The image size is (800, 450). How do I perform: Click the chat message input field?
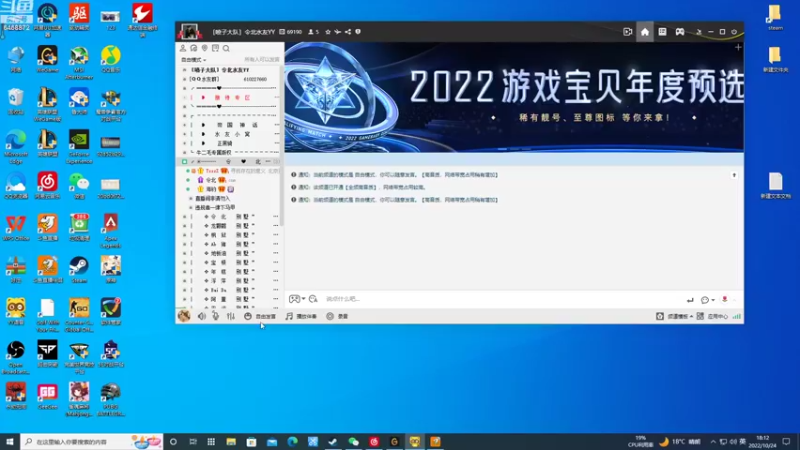(x=503, y=299)
